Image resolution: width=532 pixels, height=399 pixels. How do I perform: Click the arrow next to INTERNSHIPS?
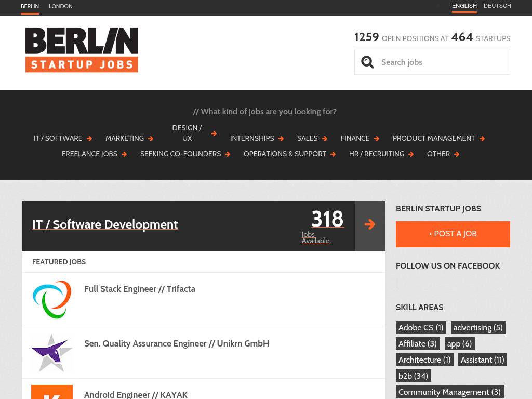click(x=281, y=139)
